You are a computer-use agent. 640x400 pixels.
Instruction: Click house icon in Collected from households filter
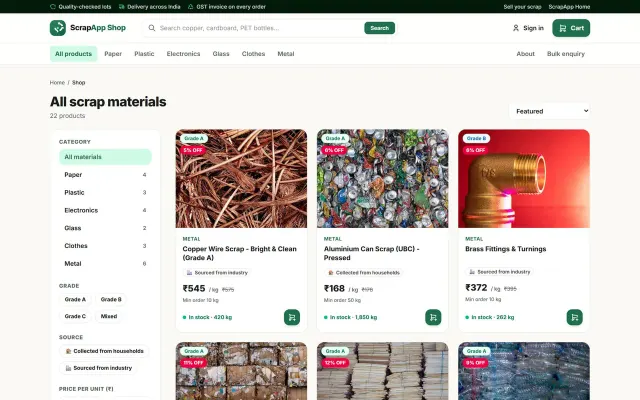(69, 351)
